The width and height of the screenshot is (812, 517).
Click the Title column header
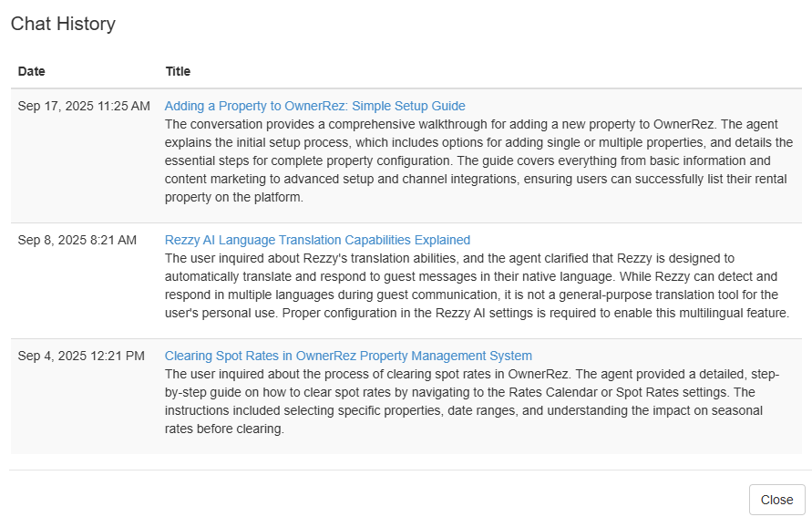tap(178, 71)
